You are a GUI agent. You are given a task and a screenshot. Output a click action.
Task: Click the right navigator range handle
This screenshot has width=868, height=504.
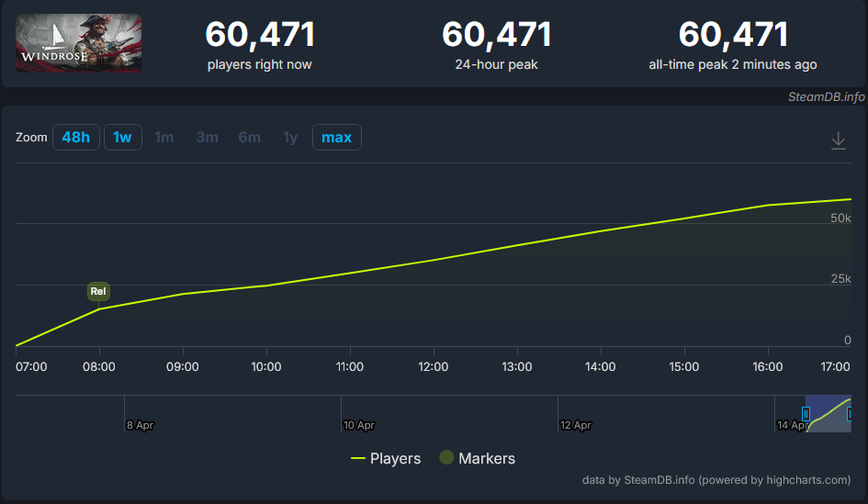pos(850,414)
